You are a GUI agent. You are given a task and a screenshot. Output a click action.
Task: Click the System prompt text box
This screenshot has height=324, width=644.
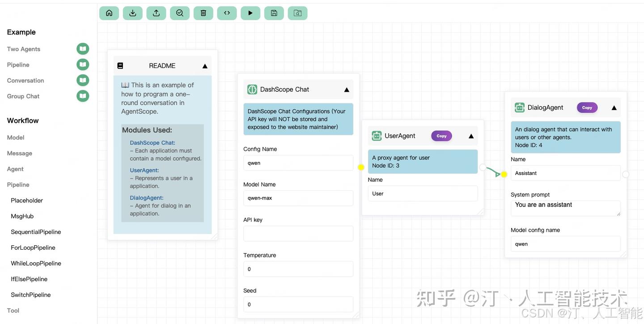[x=565, y=207]
